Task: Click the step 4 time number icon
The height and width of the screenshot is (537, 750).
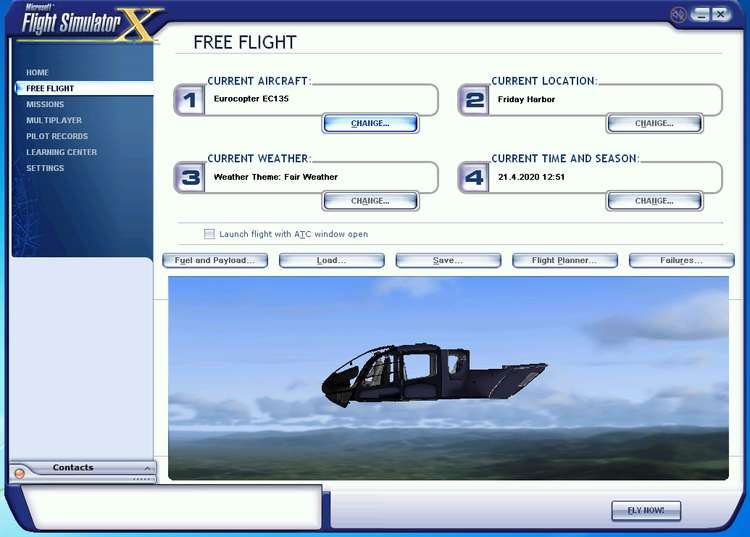Action: click(x=474, y=177)
